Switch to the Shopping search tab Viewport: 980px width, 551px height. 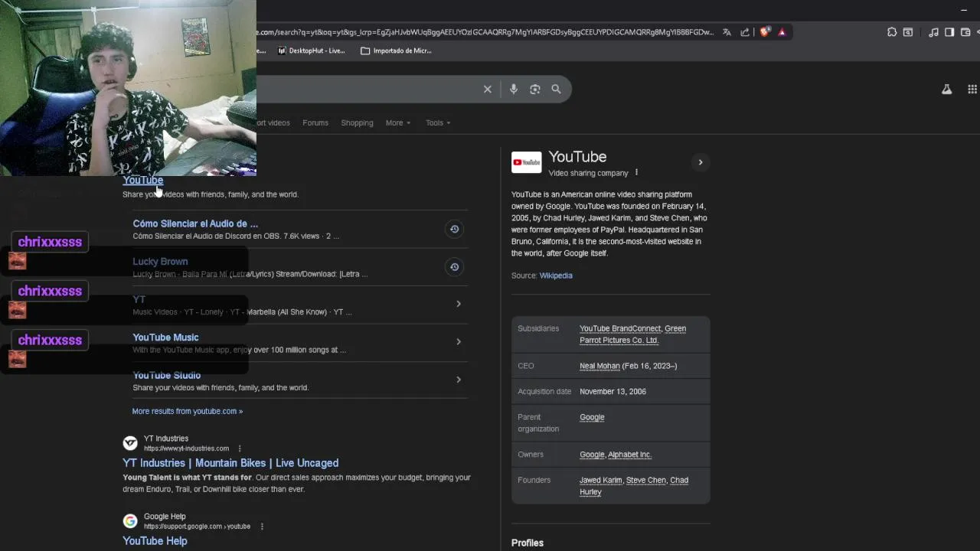357,123
